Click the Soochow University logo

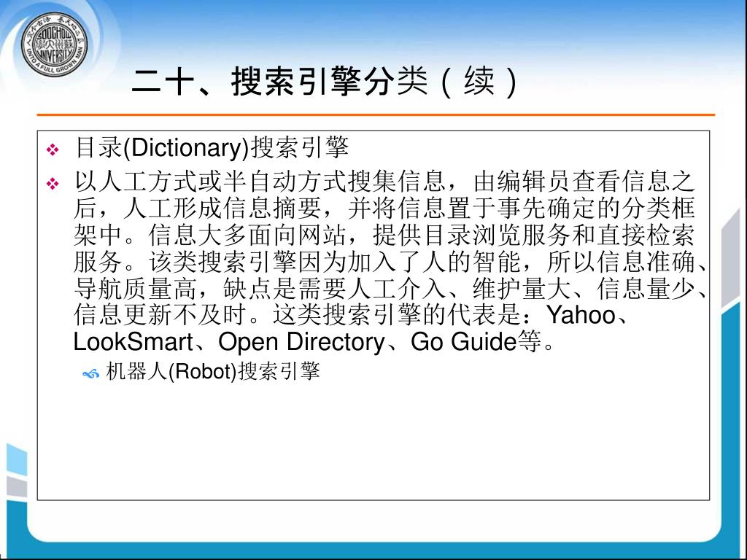point(54,44)
